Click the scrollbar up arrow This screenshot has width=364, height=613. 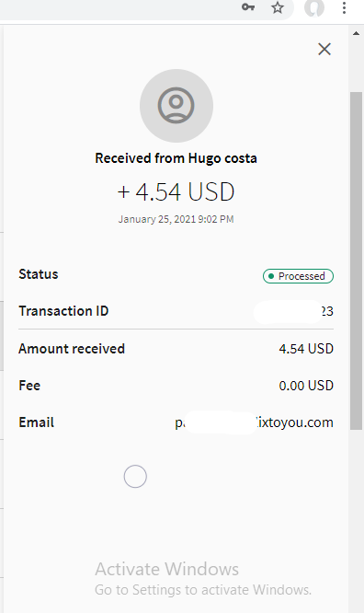point(357,34)
